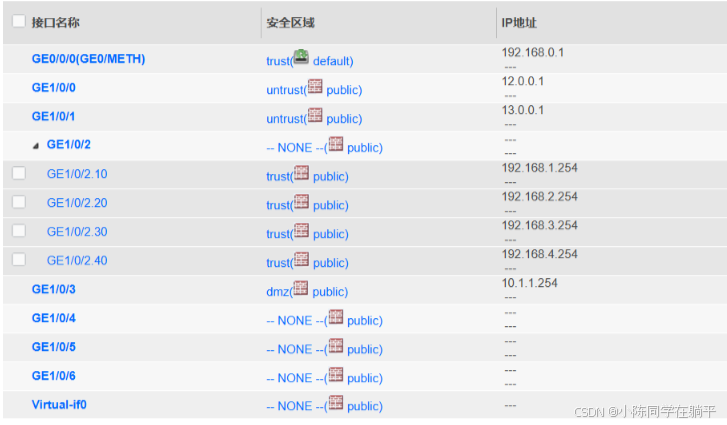Screen dimensions: 727x425
Task: Click the firewall icon in GE1/0/1 row
Action: pos(315,115)
